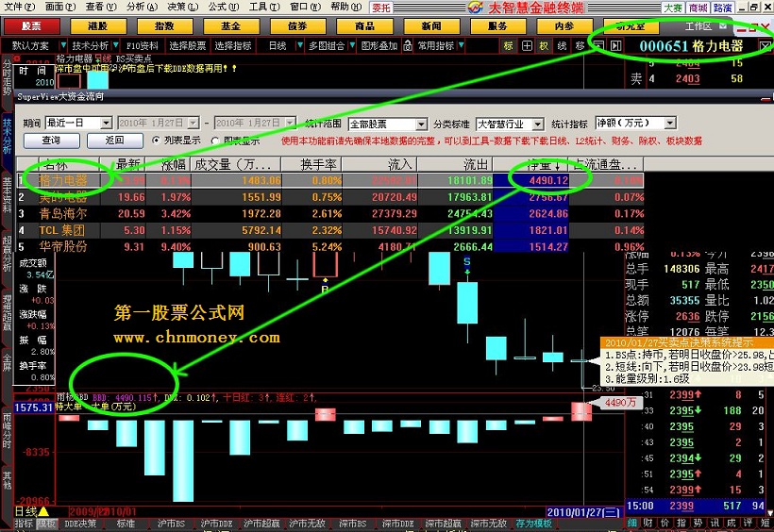Screen dimensions: 774x532
Task: Select the TCL 集团 table row
Action: (329, 230)
